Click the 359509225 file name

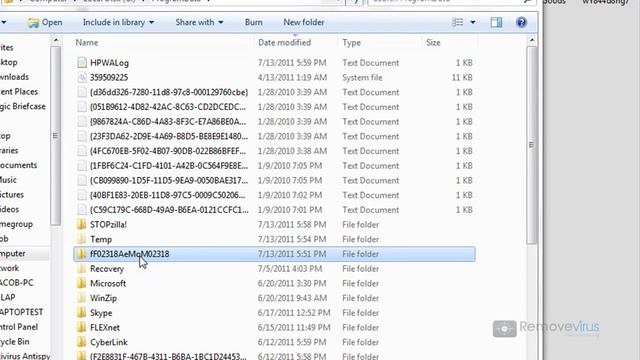109,78
